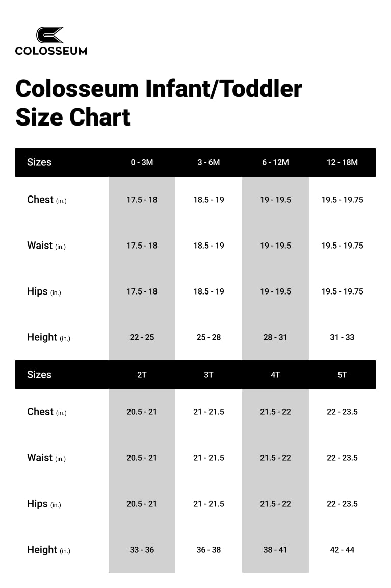This screenshot has height=588, width=391.
Task: Click the 33 - 36 height value
Action: [142, 550]
